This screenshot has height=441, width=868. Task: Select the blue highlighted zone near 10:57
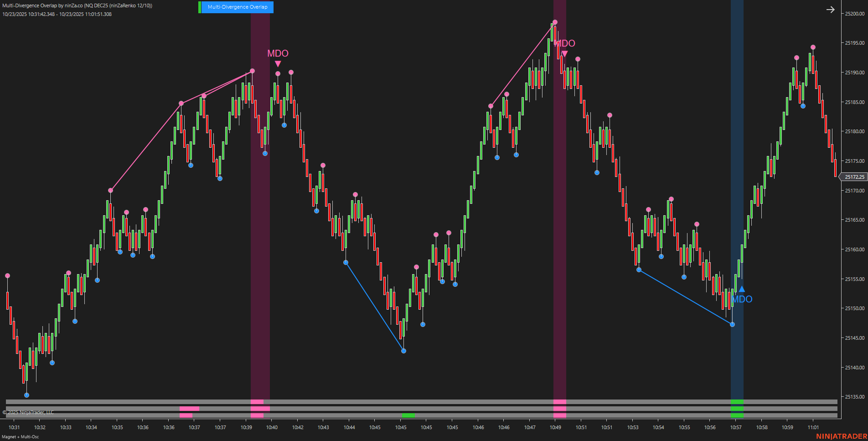(x=737, y=205)
